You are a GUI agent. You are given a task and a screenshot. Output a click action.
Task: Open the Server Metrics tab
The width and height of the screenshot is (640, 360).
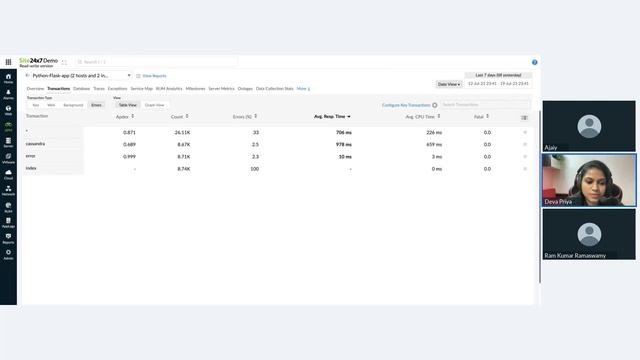pyautogui.click(x=221, y=89)
